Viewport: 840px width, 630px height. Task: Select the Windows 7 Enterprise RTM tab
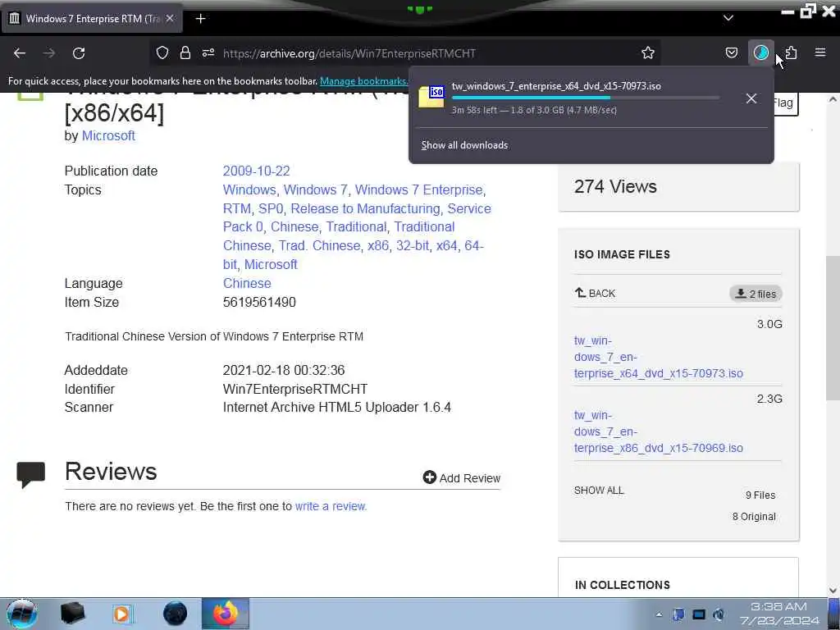pyautogui.click(x=92, y=19)
